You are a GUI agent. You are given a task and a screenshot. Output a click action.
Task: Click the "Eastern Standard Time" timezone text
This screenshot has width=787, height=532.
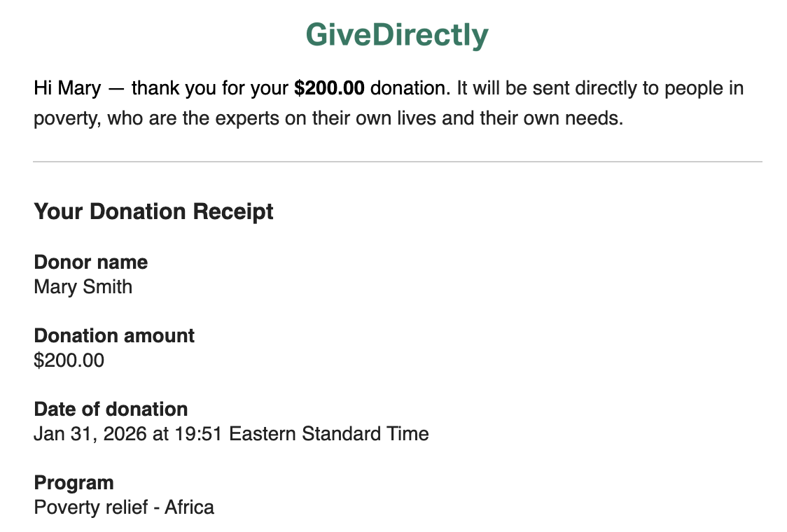click(329, 434)
